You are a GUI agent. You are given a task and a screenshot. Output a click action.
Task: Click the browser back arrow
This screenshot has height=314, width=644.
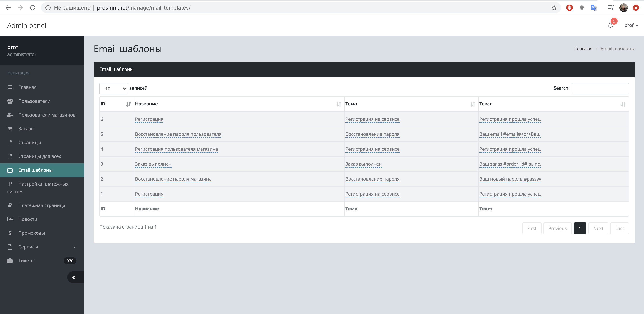coord(8,8)
